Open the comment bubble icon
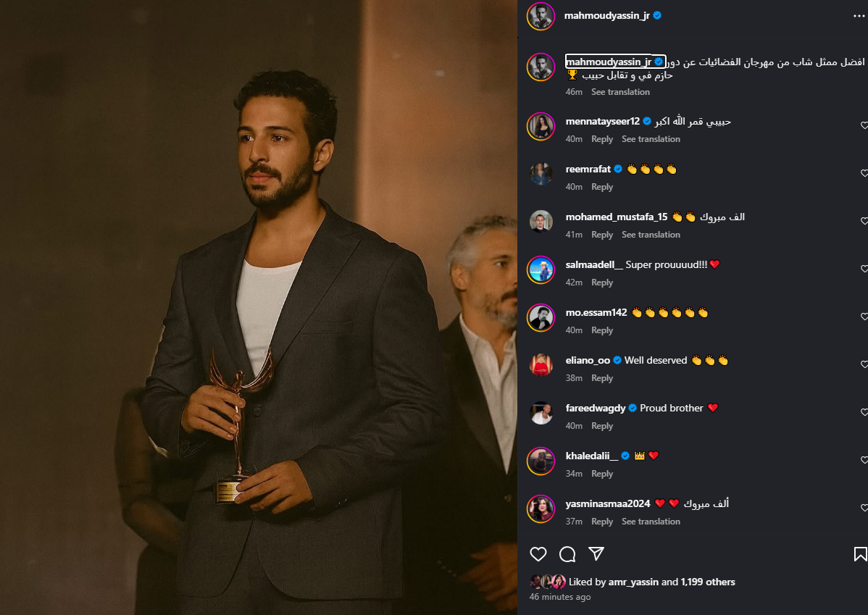This screenshot has height=615, width=868. pyautogui.click(x=567, y=553)
